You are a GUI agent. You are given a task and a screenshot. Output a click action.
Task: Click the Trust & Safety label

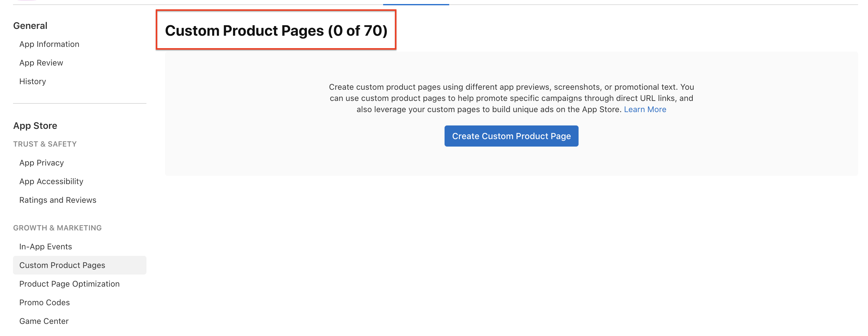pos(45,144)
